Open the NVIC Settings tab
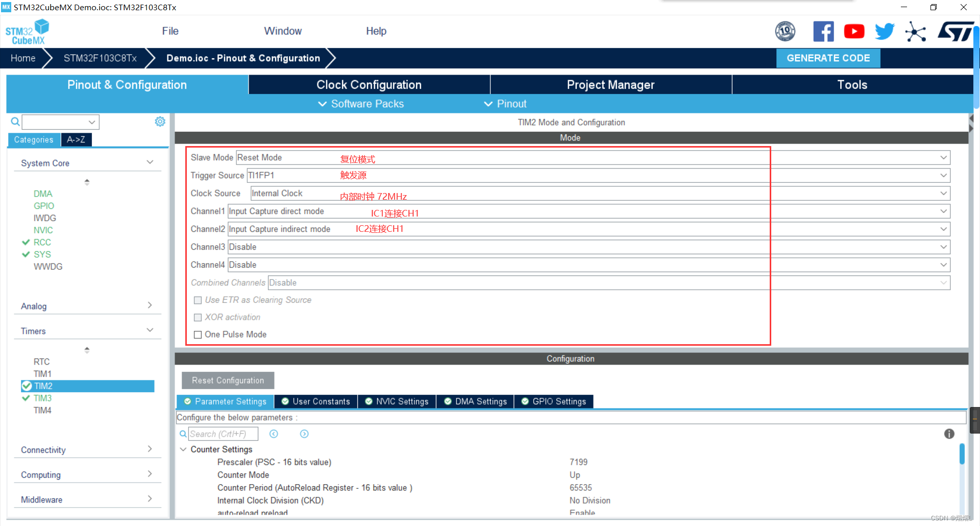 point(397,401)
